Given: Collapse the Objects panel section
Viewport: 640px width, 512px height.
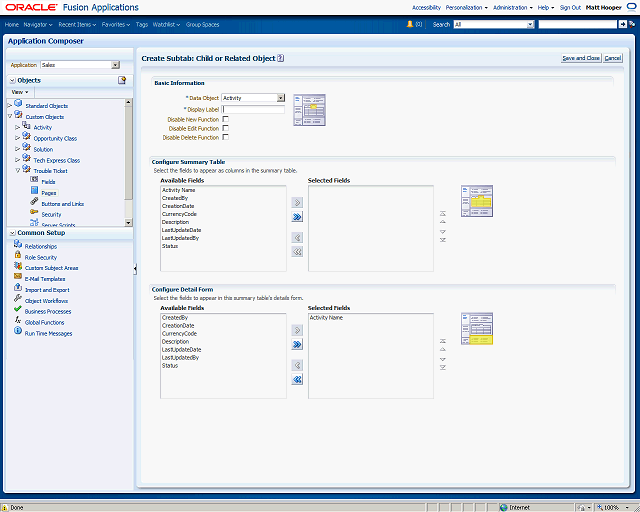Looking at the screenshot, I should tap(13, 80).
